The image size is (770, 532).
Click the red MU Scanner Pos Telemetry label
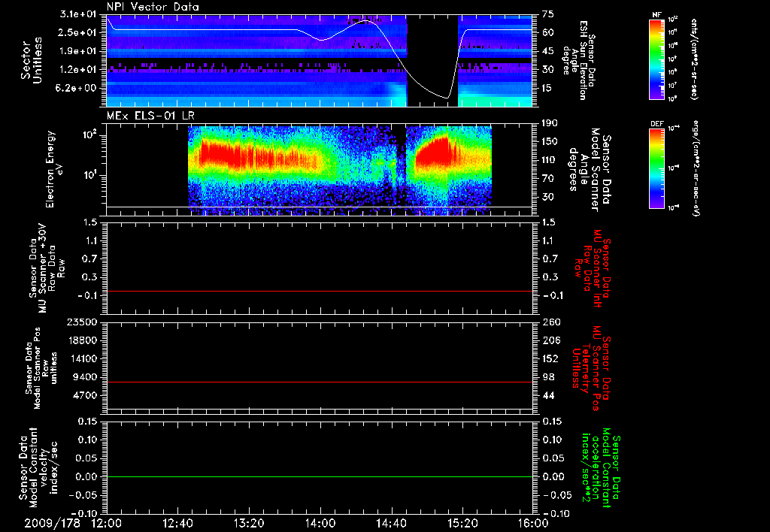click(x=591, y=368)
